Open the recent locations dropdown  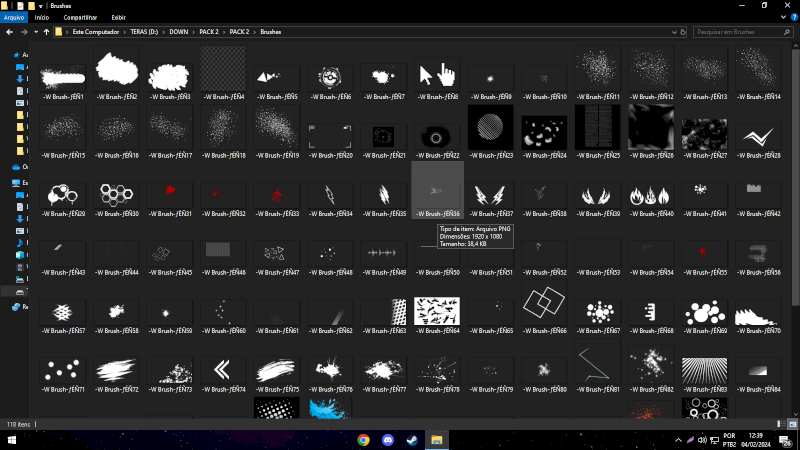click(34, 32)
